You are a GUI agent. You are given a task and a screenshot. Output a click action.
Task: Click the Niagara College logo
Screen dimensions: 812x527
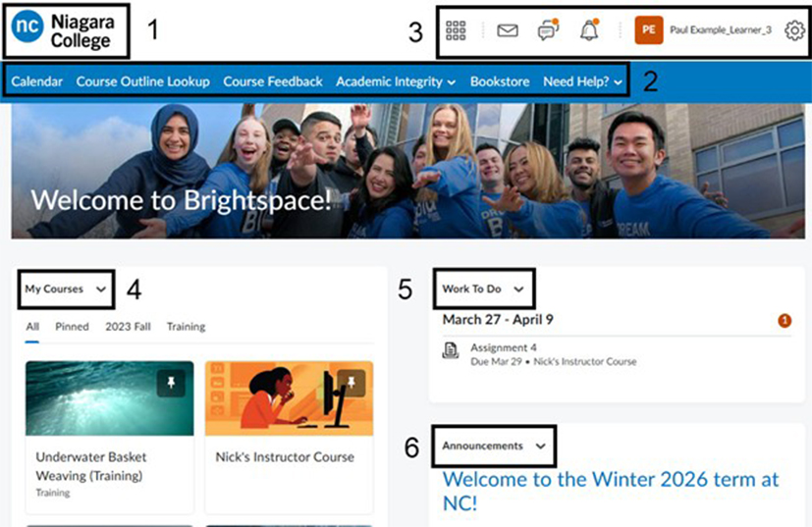tap(63, 30)
